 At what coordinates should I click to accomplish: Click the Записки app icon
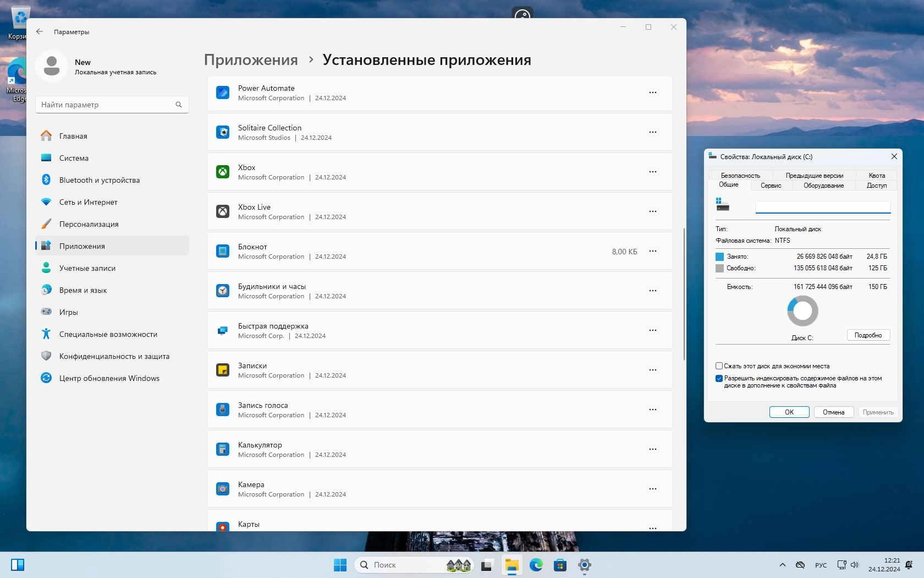coord(223,370)
